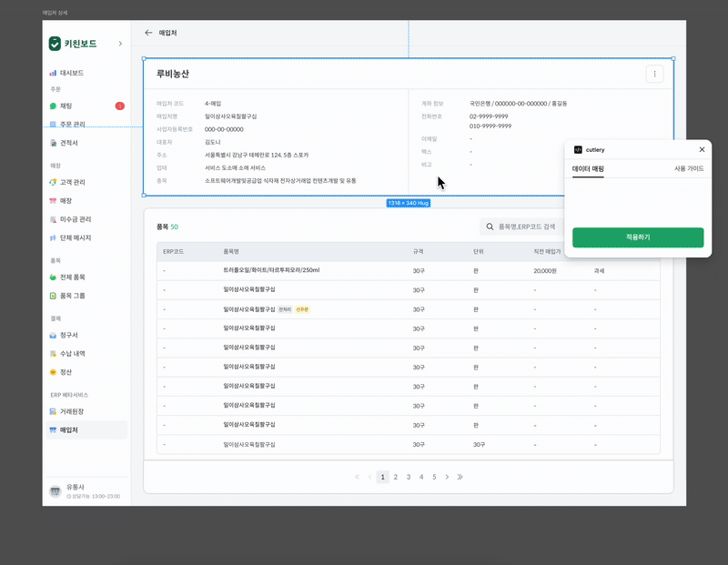Switch to the 데이터 매핑 tab
This screenshot has height=565, width=728.
588,169
